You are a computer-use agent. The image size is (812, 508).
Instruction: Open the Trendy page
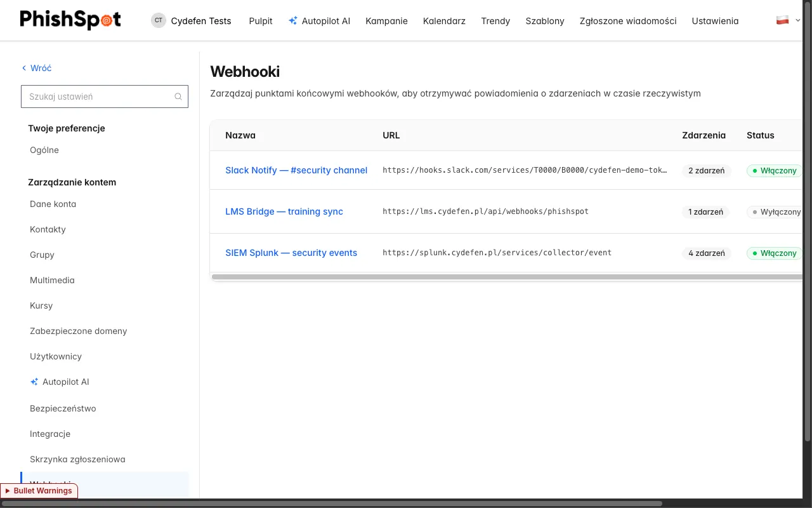[x=495, y=21]
